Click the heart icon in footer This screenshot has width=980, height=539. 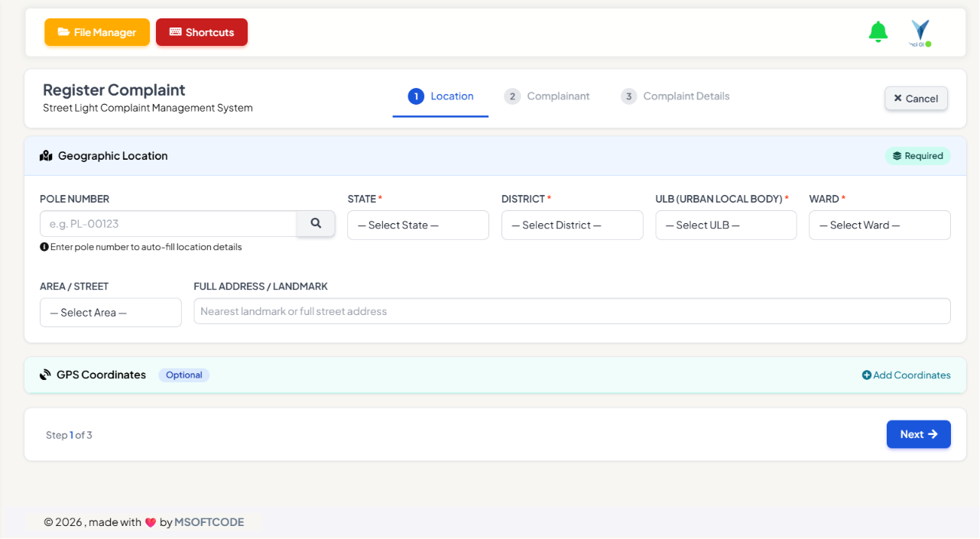(x=151, y=523)
